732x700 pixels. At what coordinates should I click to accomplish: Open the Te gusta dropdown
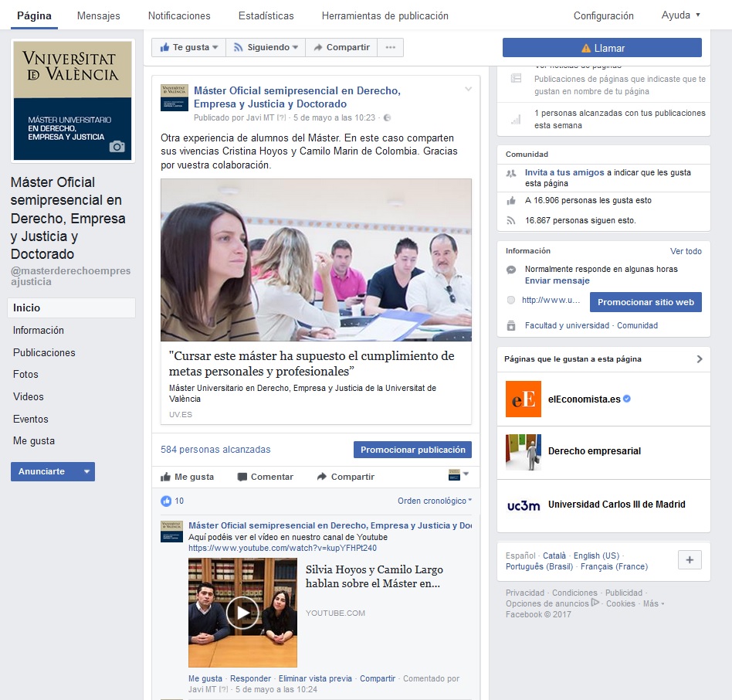tap(188, 47)
